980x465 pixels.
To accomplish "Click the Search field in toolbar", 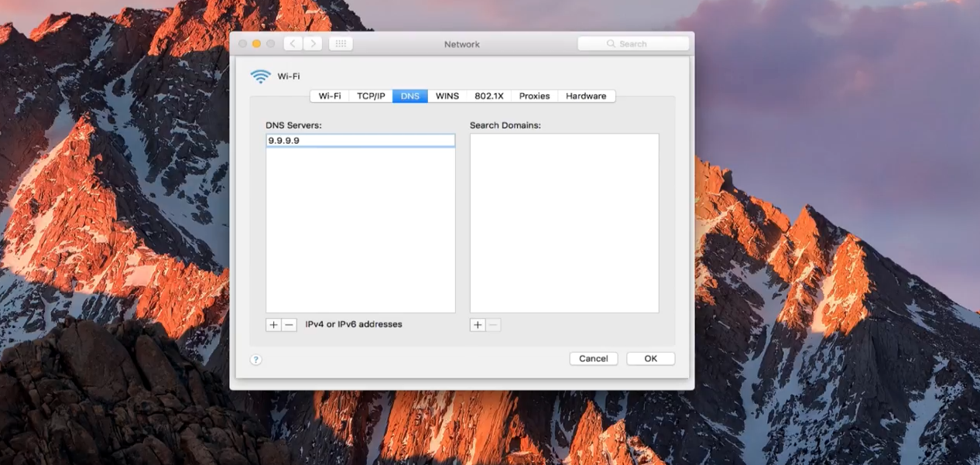I will coord(633,44).
